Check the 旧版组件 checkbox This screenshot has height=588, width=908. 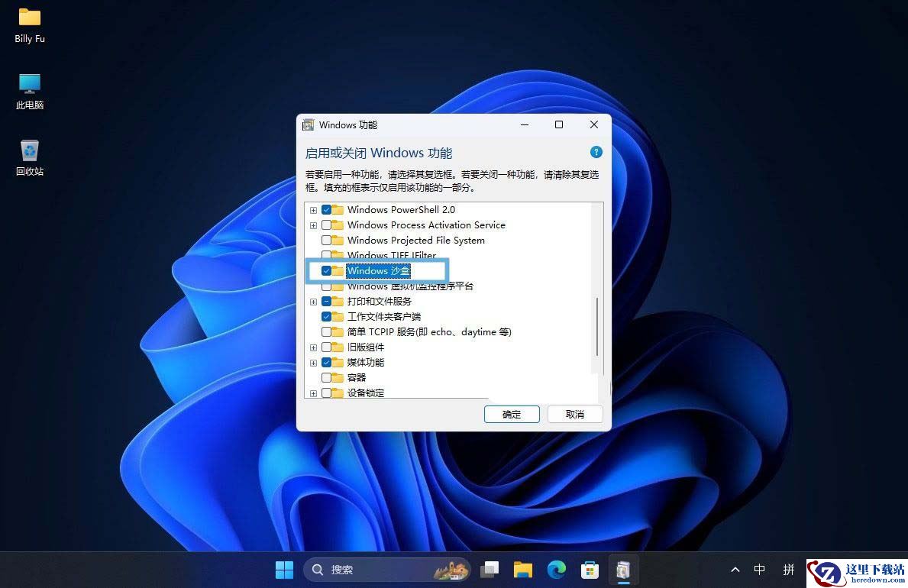pyautogui.click(x=327, y=347)
